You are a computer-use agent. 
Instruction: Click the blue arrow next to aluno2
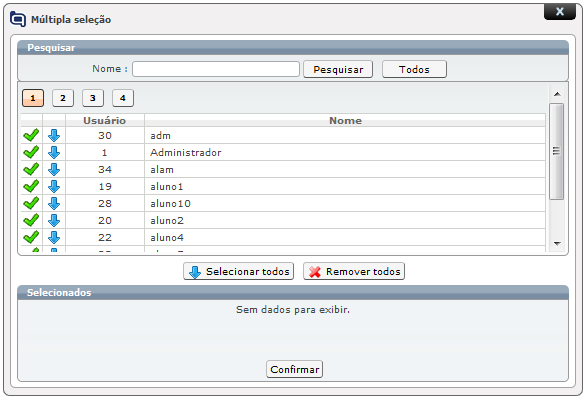tap(54, 221)
